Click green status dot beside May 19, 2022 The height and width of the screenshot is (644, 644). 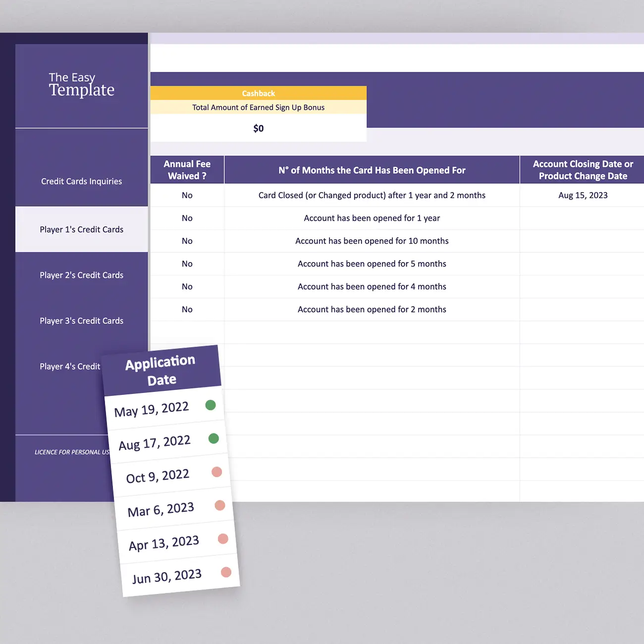211,405
